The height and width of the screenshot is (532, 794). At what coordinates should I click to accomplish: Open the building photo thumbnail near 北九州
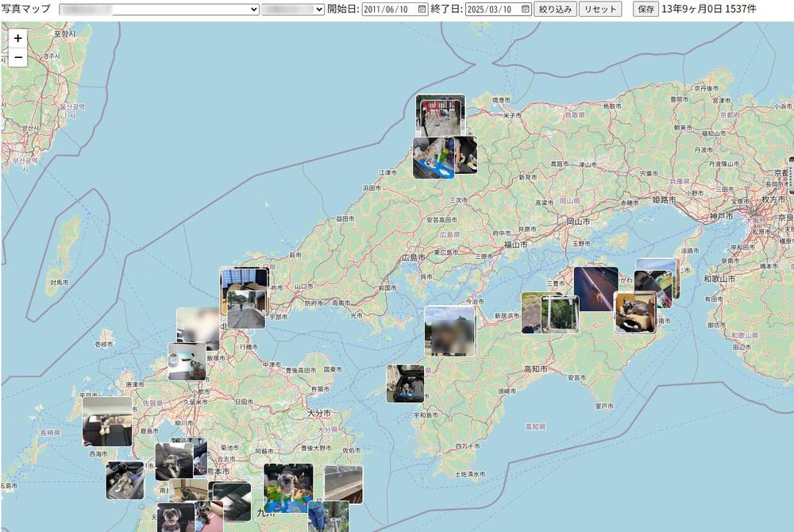pyautogui.click(x=245, y=279)
